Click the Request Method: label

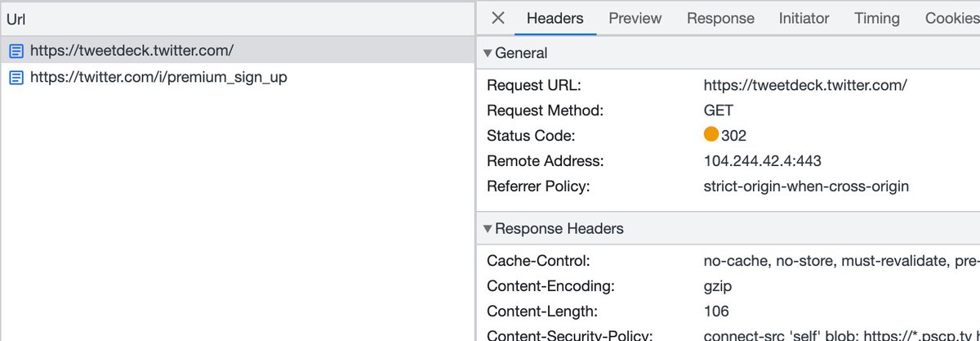[545, 110]
